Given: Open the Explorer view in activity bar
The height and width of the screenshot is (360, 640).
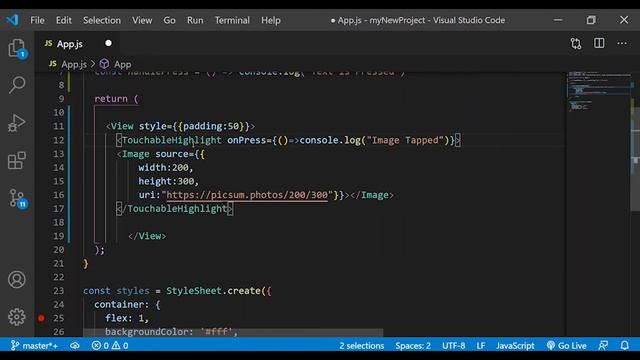Looking at the screenshot, I should pyautogui.click(x=17, y=49).
